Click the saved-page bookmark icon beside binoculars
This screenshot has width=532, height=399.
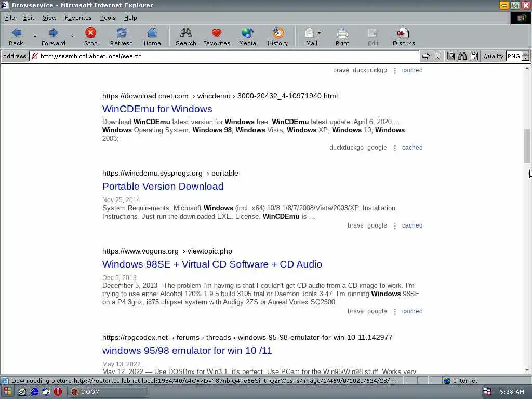click(x=450, y=56)
